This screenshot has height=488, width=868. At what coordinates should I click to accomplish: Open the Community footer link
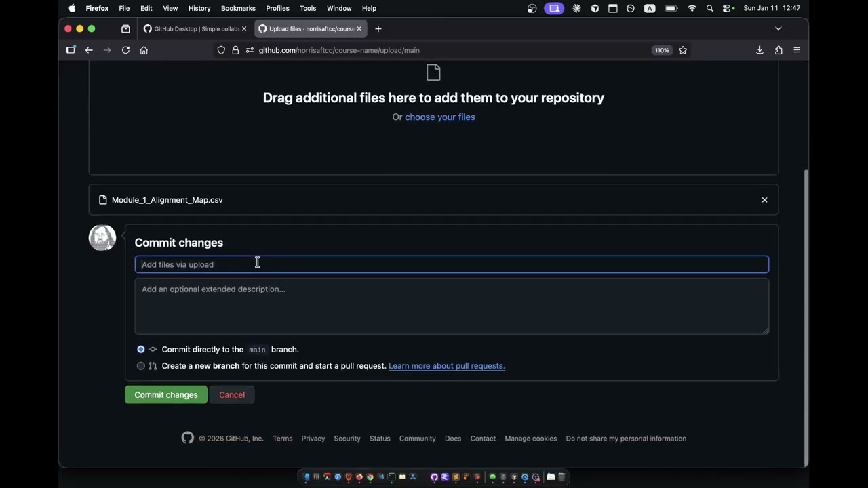(418, 439)
